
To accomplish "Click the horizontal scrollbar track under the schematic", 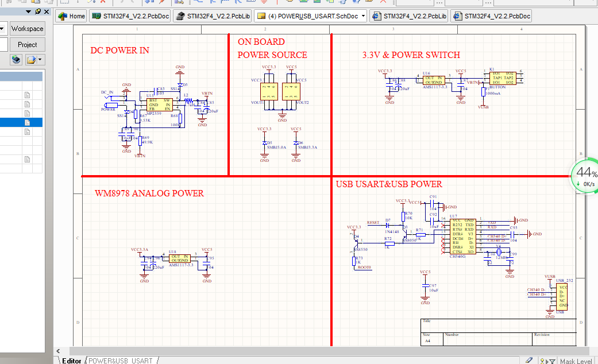I will 328,351.
